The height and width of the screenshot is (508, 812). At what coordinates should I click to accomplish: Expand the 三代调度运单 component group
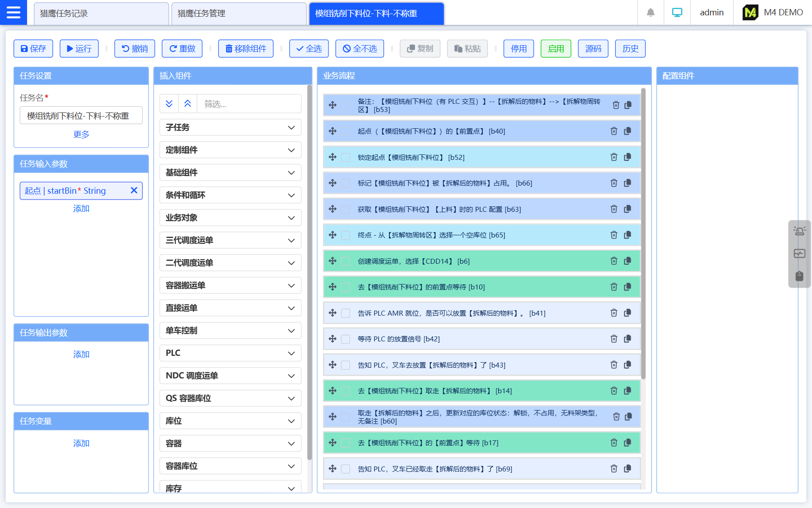(x=230, y=240)
